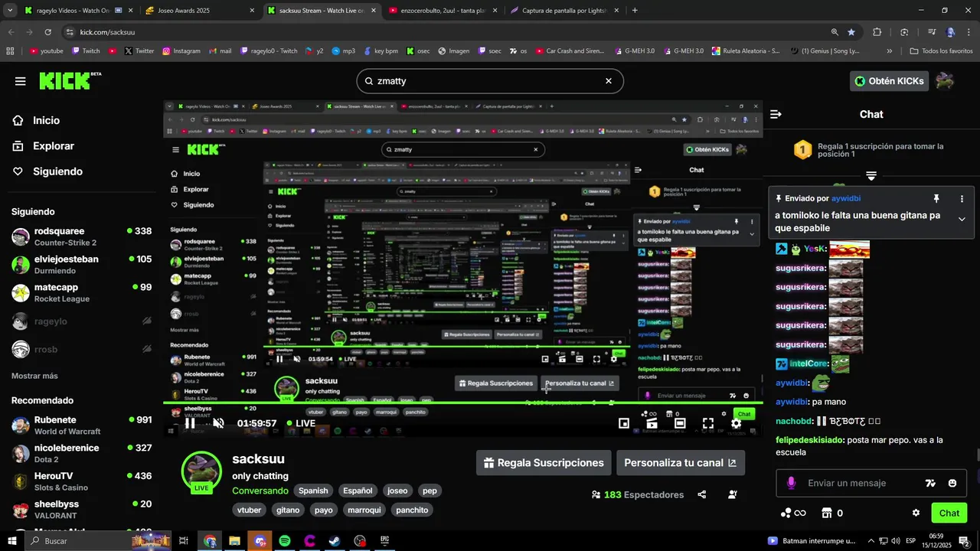Clear the zmatty search with X
Image resolution: width=980 pixels, height=551 pixels.
[609, 81]
